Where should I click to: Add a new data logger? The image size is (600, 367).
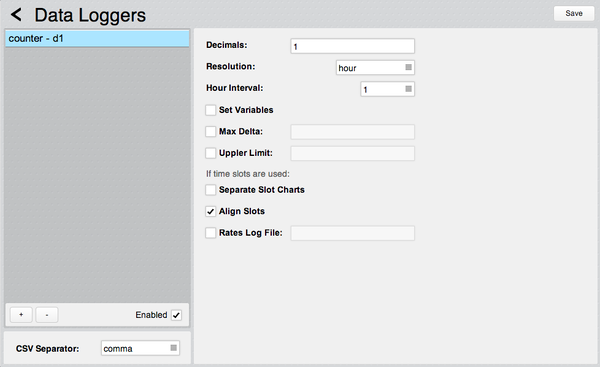point(21,315)
